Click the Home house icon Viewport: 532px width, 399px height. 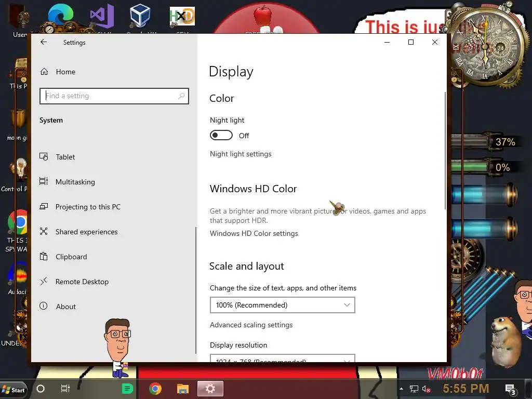pos(44,72)
